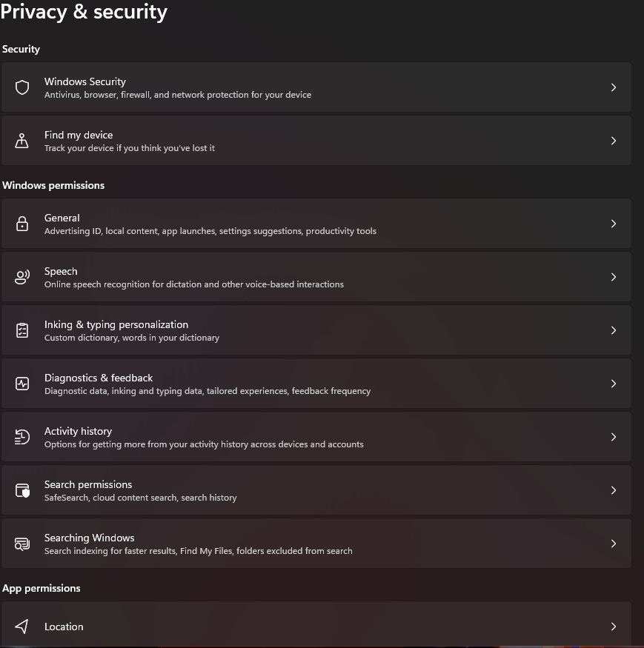Click the Activity history clock icon
The height and width of the screenshot is (648, 644).
tap(22, 437)
